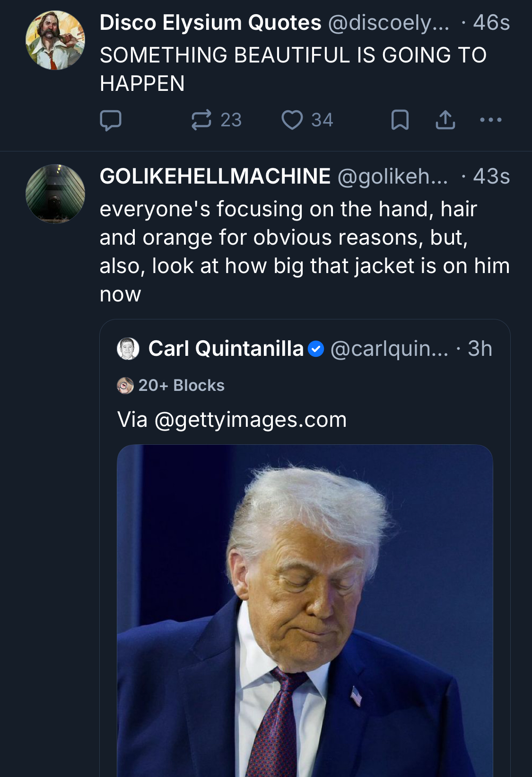Like the SOMETHING BEAUTIFUL post
This screenshot has width=532, height=777.
point(292,120)
